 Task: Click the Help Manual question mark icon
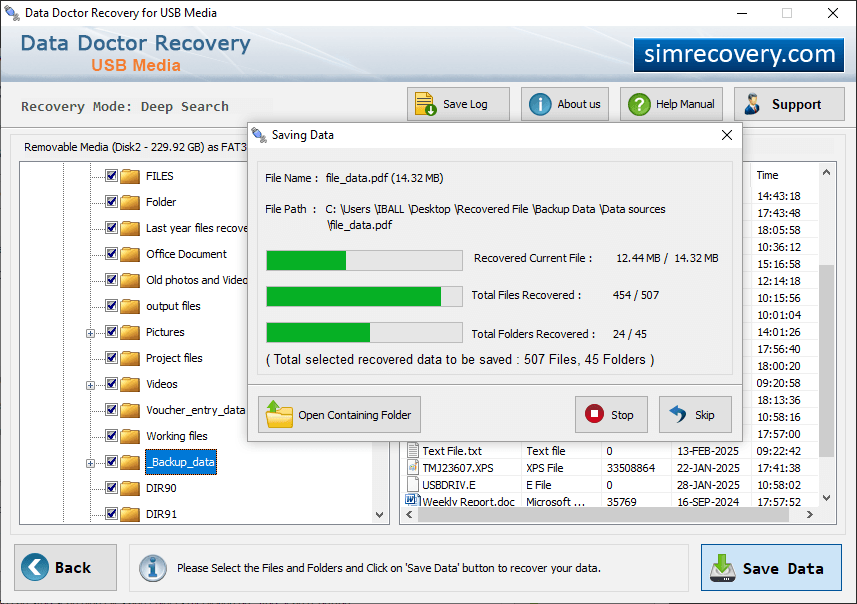click(639, 104)
